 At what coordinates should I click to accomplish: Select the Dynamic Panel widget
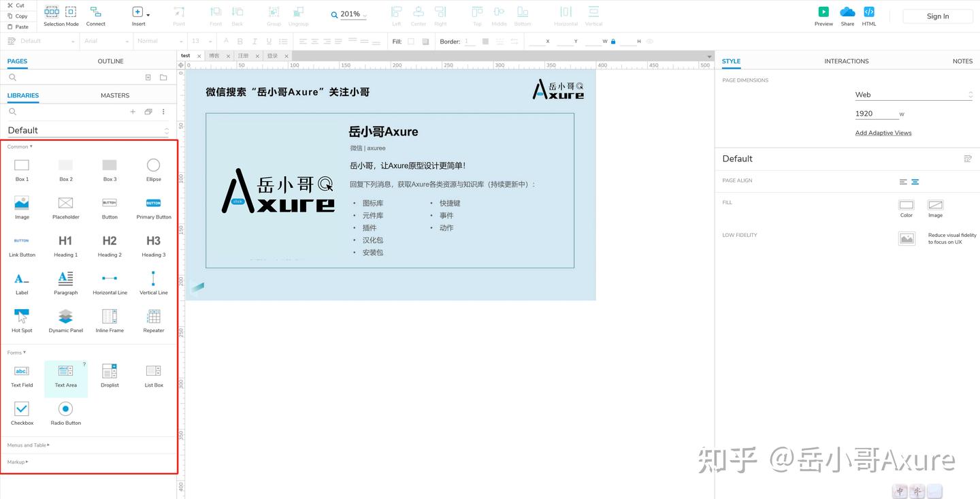(65, 321)
